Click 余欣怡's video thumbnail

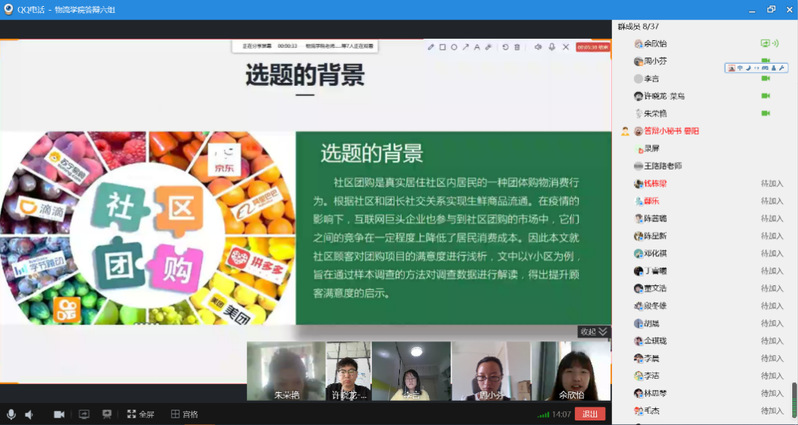[x=571, y=370]
